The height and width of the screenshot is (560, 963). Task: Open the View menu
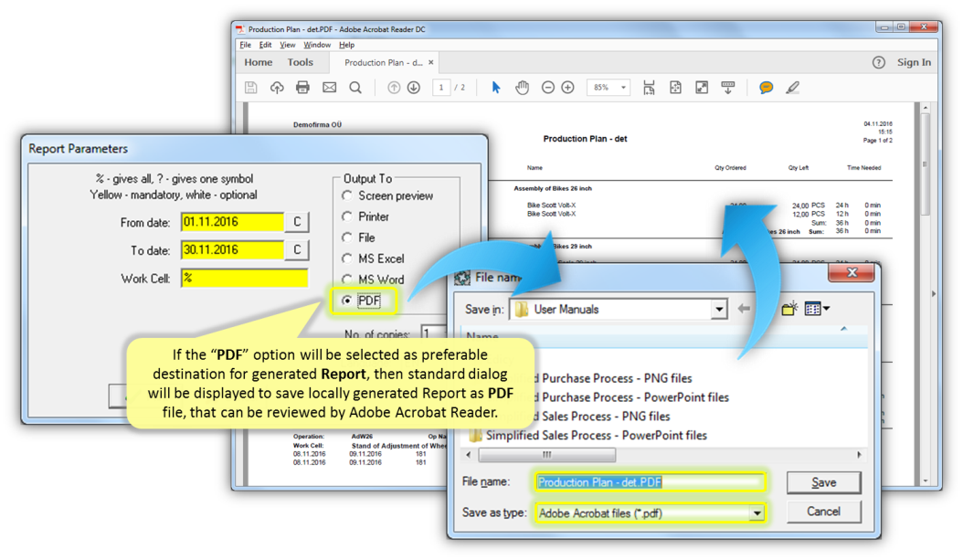(288, 45)
